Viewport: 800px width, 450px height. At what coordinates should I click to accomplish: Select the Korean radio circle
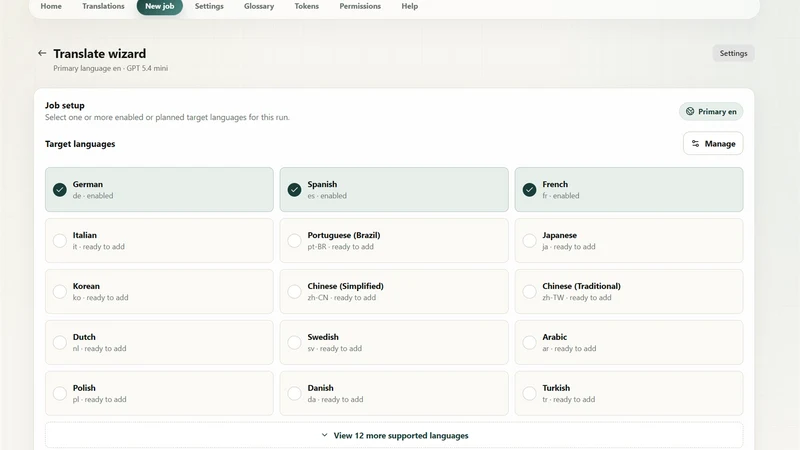60,292
